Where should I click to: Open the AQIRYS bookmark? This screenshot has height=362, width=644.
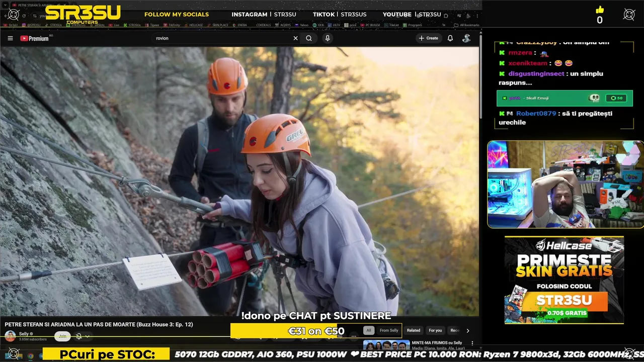coord(283,25)
